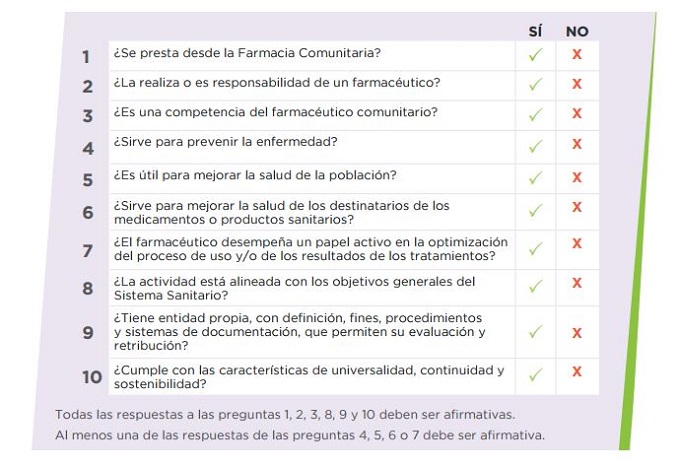680x467 pixels.
Task: Click the SÍ column header
Action: click(535, 31)
